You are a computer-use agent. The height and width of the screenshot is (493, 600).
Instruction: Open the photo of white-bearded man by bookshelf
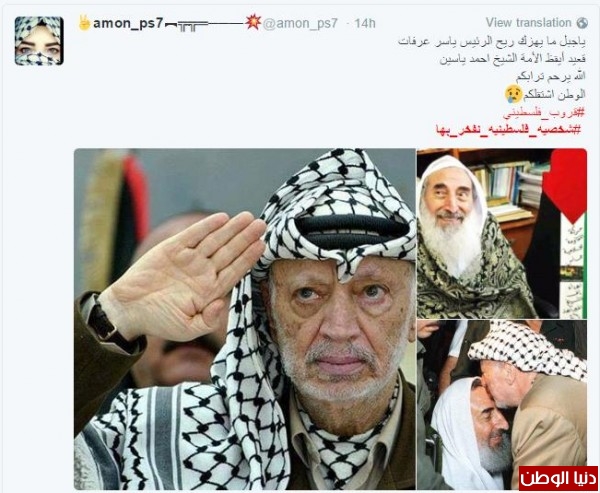(502, 233)
